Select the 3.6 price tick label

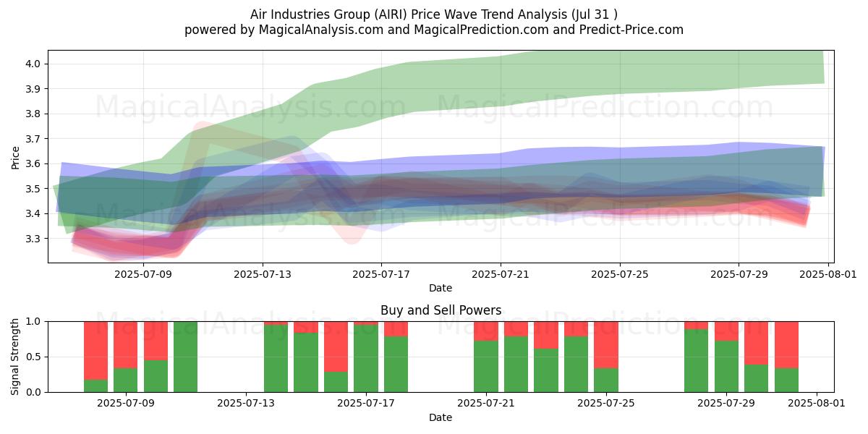[34, 163]
